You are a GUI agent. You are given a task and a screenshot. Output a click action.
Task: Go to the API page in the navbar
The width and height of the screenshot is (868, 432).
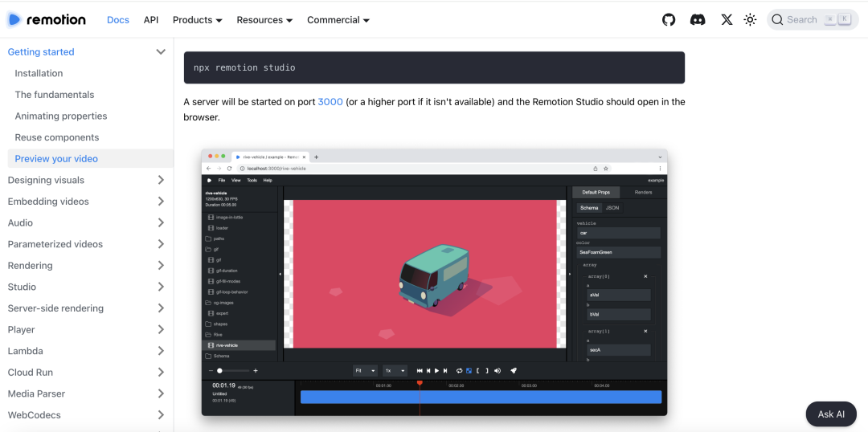[x=151, y=20]
